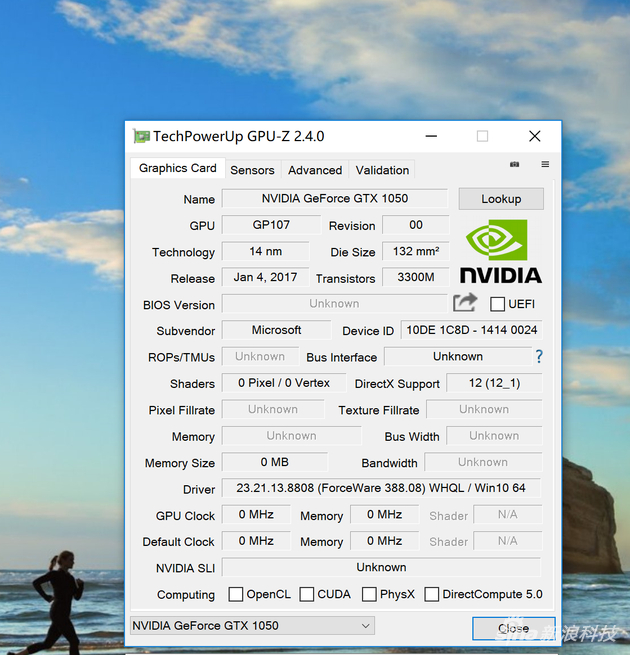Expand the GPU selection dropdown
This screenshot has height=655, width=630.
click(x=252, y=625)
